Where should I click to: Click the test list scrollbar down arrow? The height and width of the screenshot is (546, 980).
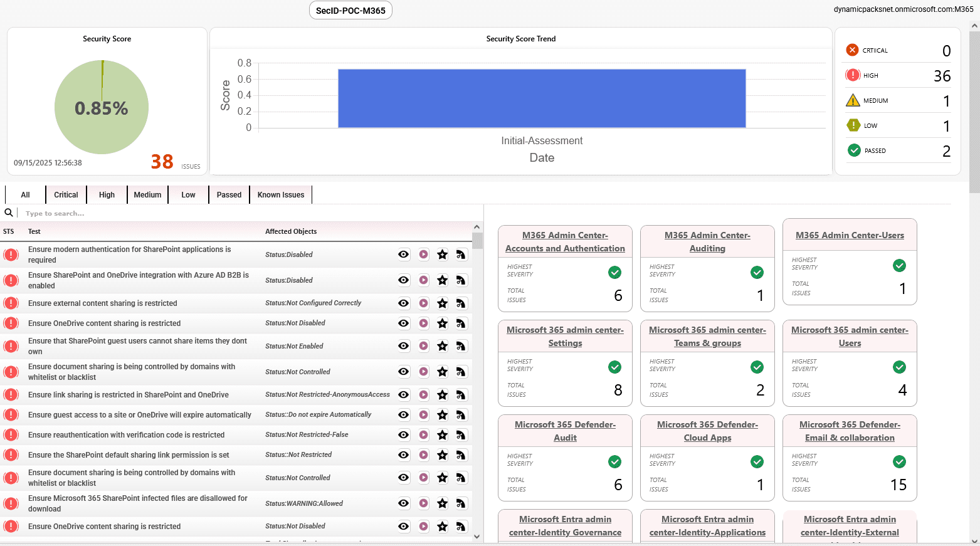(477, 537)
